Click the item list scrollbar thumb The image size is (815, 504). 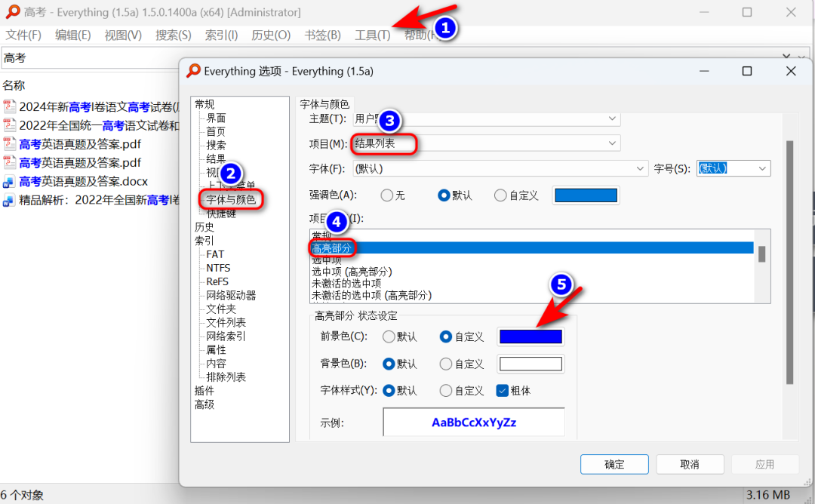tap(761, 254)
